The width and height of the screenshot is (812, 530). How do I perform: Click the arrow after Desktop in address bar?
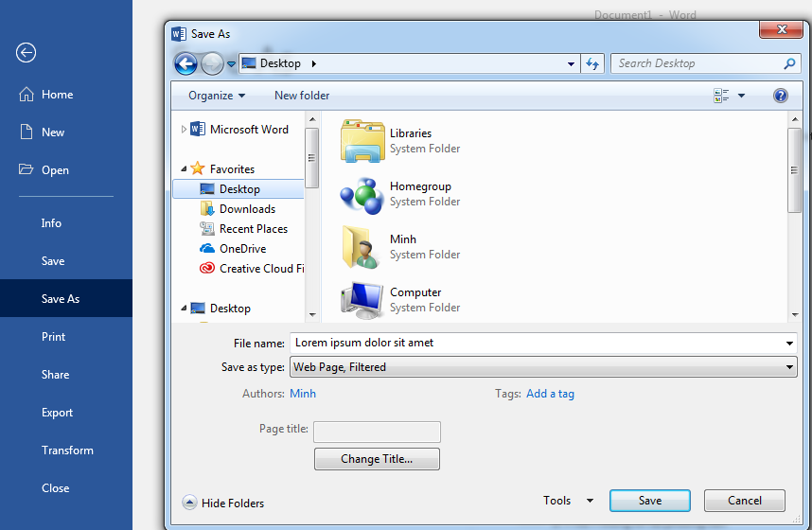click(314, 63)
